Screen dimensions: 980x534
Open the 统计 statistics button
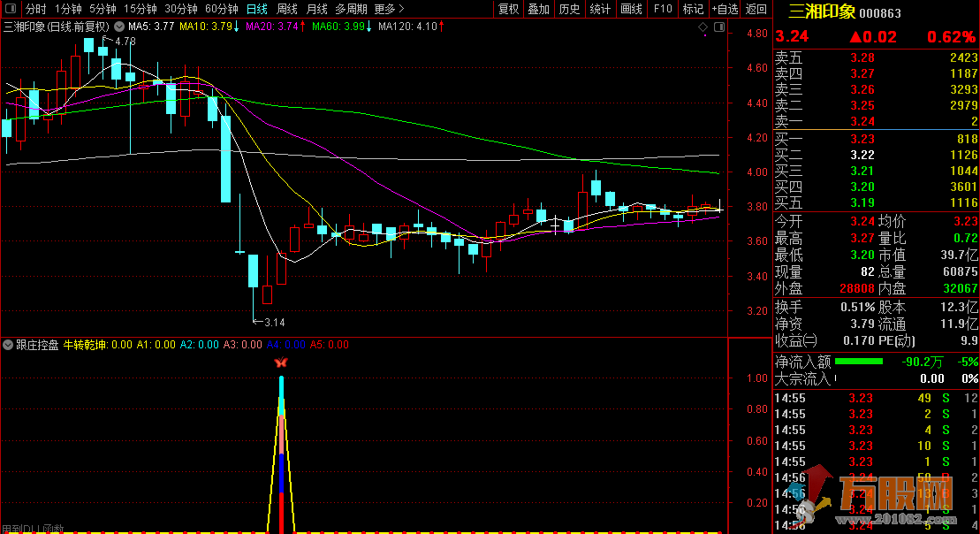600,9
